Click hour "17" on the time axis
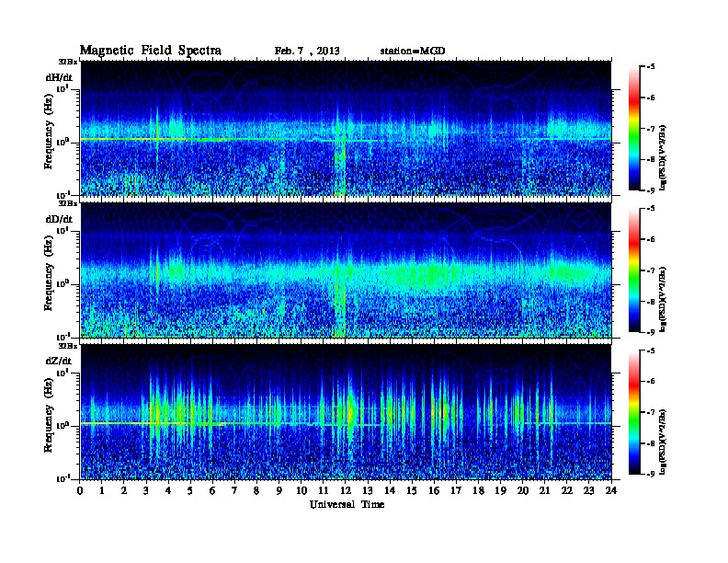Viewport: 728px width, 563px height. tap(456, 491)
